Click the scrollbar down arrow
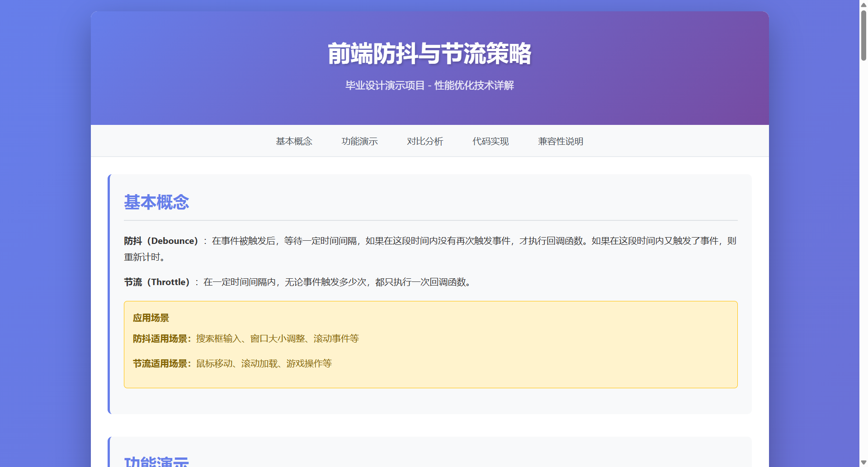 click(x=863, y=462)
